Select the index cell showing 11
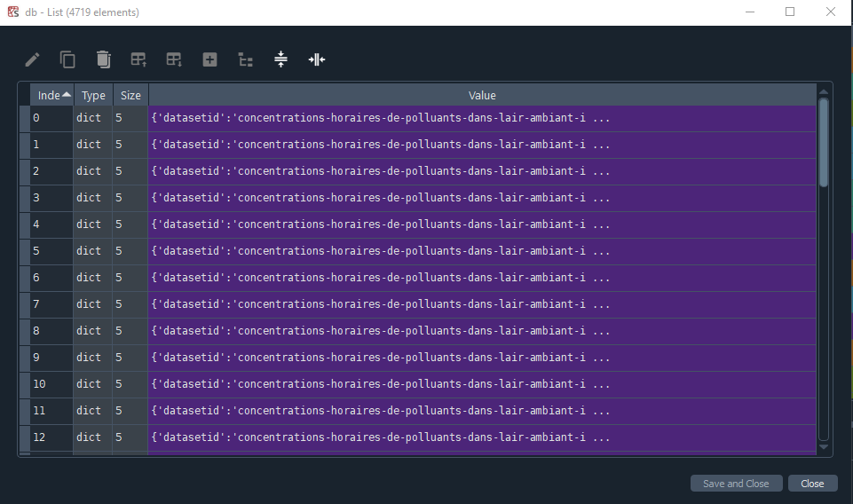The height and width of the screenshot is (504, 853). pos(51,411)
